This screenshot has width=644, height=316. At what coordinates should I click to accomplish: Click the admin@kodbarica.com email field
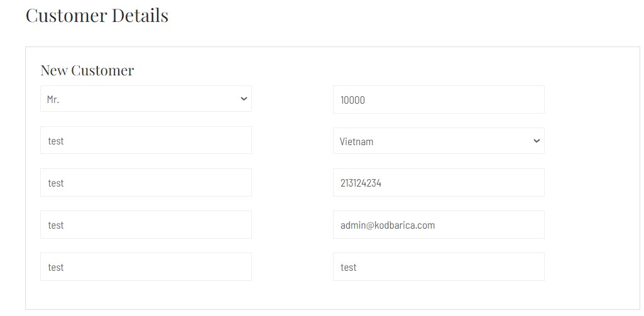coord(439,225)
